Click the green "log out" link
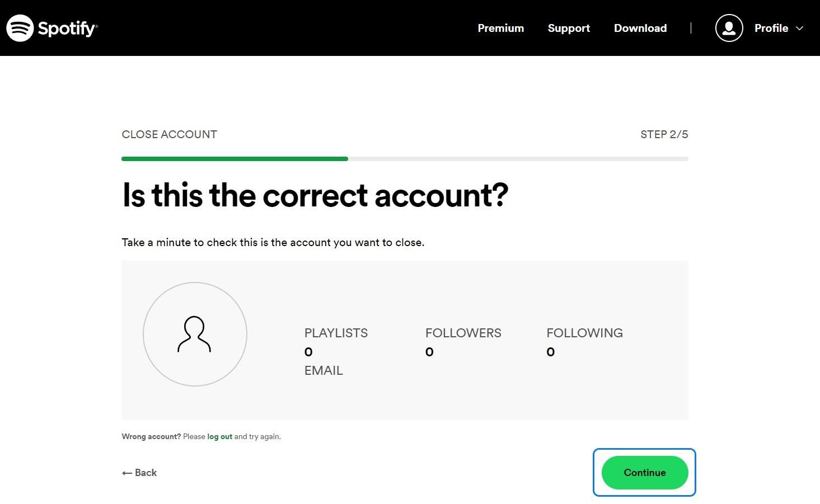This screenshot has height=504, width=820. (219, 436)
